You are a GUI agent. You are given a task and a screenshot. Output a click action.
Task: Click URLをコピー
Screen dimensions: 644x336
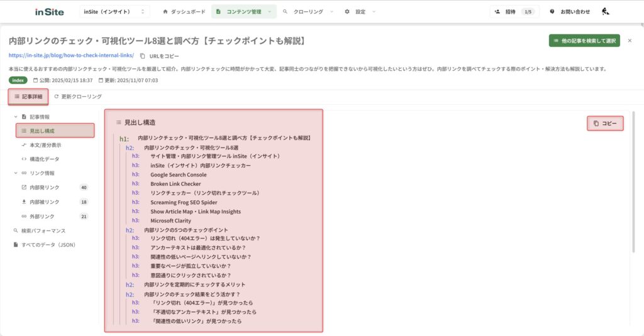tap(164, 56)
